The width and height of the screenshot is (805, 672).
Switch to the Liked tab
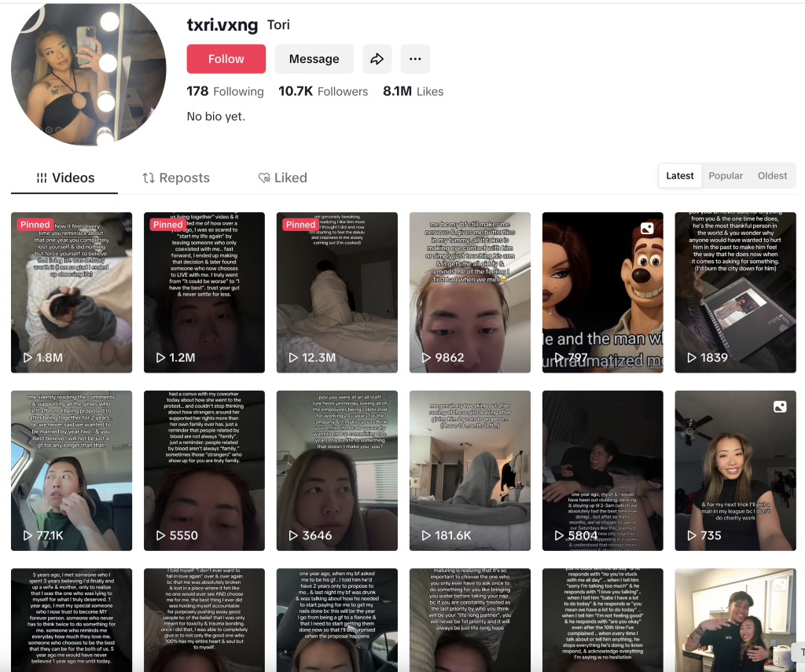pyautogui.click(x=282, y=178)
